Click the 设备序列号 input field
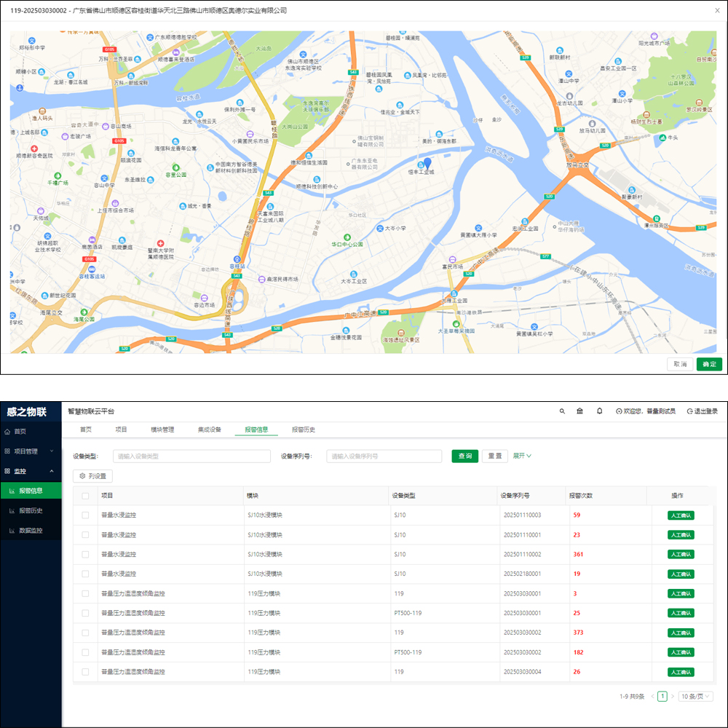The image size is (728, 728). click(384, 456)
